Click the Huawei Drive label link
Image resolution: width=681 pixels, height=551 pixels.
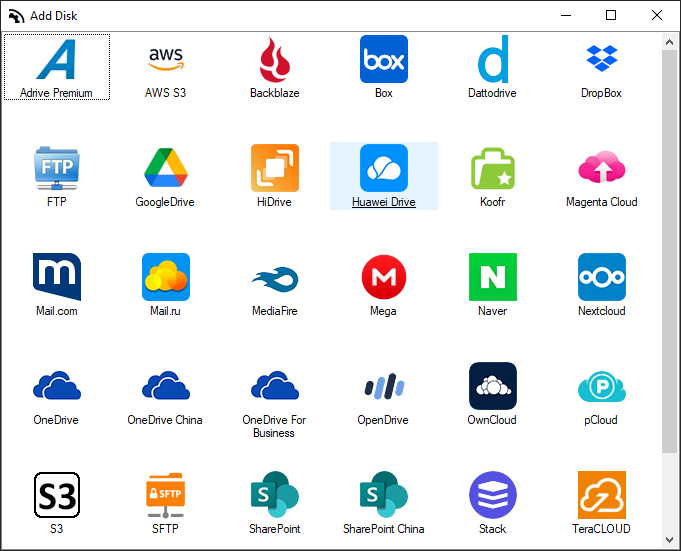(383, 202)
